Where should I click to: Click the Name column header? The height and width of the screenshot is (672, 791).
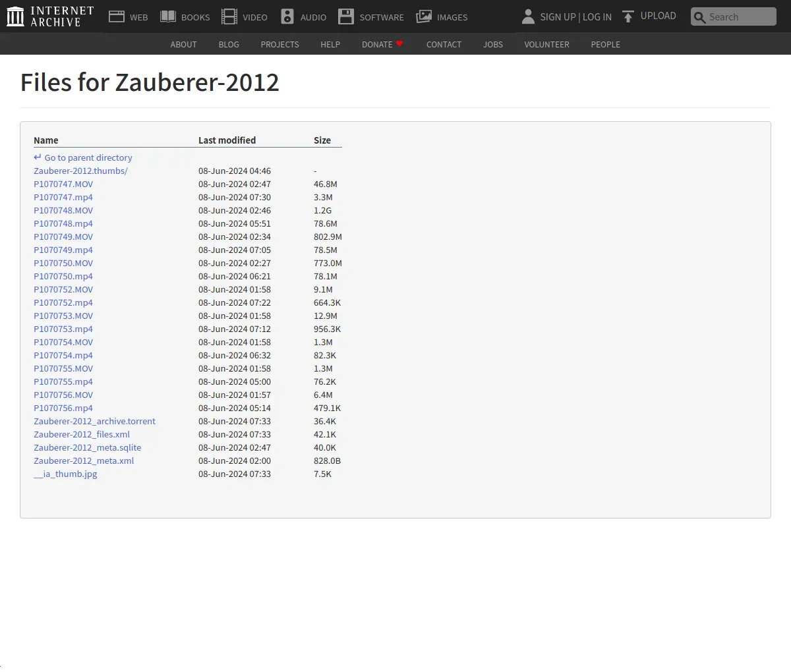tap(46, 140)
